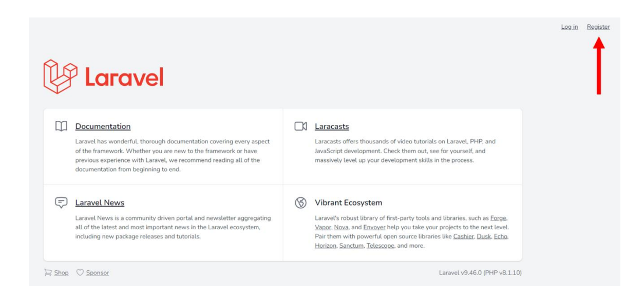Visit the Laracasts heading link
This screenshot has width=644, height=295.
[x=332, y=126]
